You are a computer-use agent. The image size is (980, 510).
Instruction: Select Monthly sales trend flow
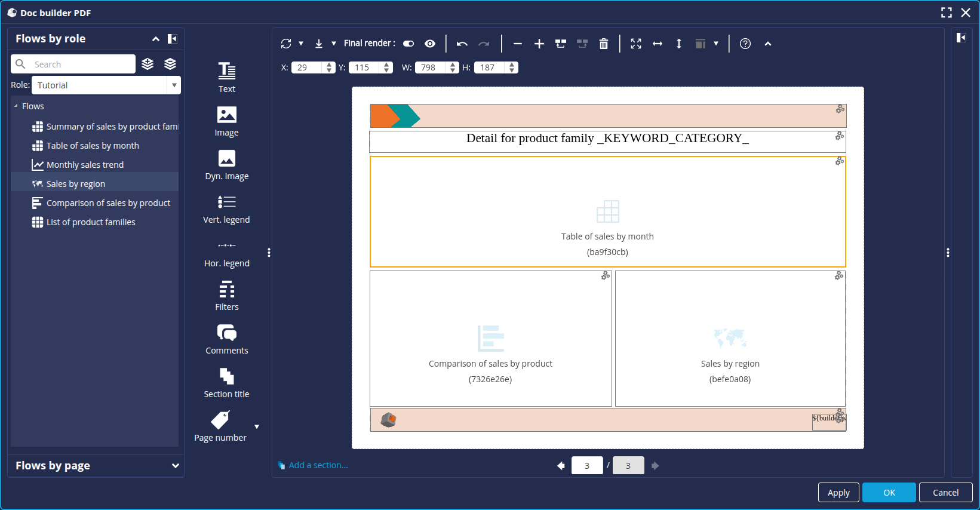[85, 165]
